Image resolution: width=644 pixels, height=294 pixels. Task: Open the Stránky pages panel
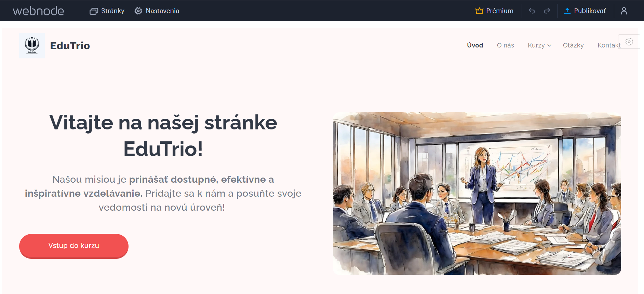pos(107,11)
